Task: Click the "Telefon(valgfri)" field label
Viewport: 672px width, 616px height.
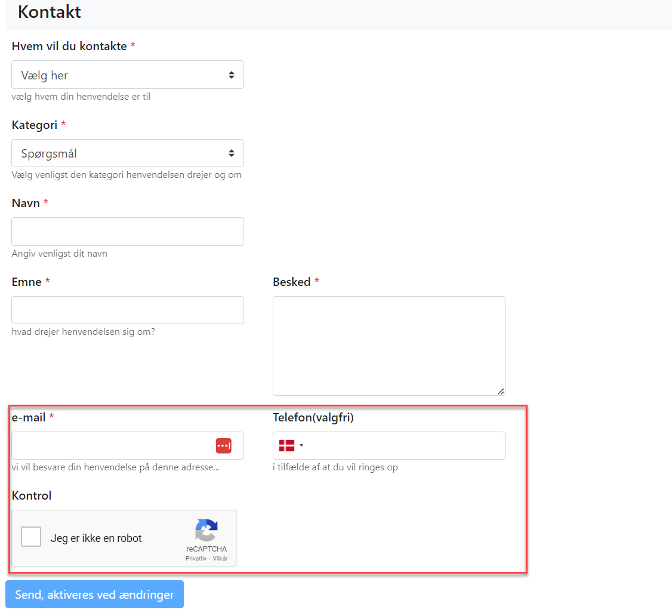Action: [313, 418]
